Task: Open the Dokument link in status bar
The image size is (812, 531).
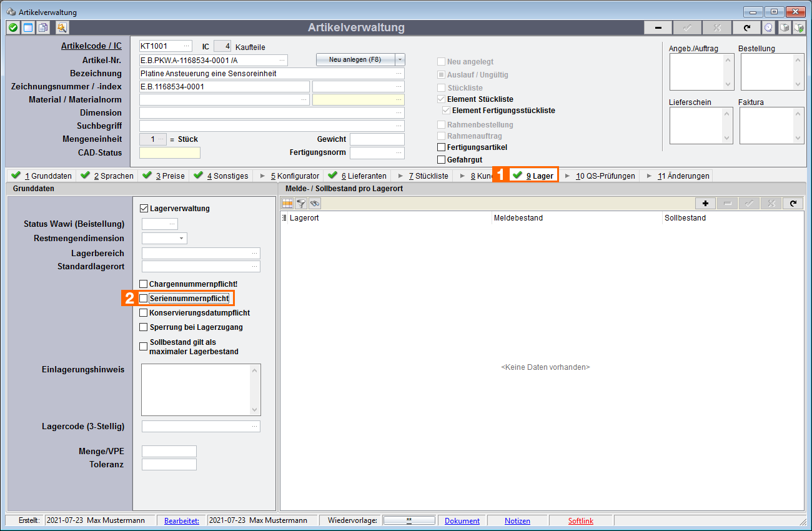Action: click(x=462, y=520)
